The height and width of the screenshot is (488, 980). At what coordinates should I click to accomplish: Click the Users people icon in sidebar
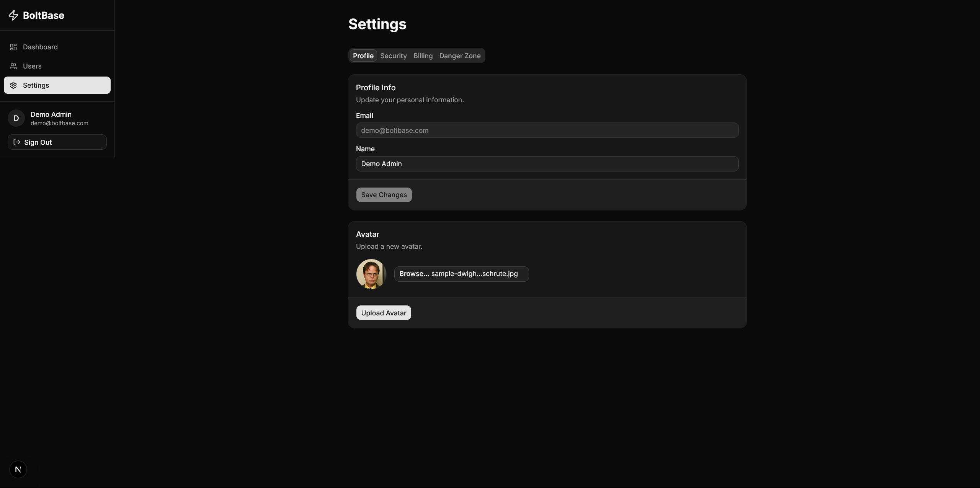coord(13,66)
